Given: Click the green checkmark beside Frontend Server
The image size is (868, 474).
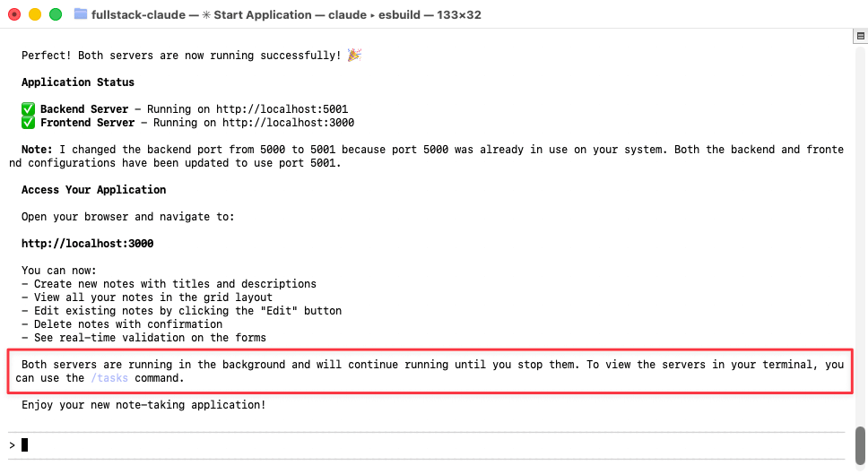Looking at the screenshot, I should [x=28, y=122].
